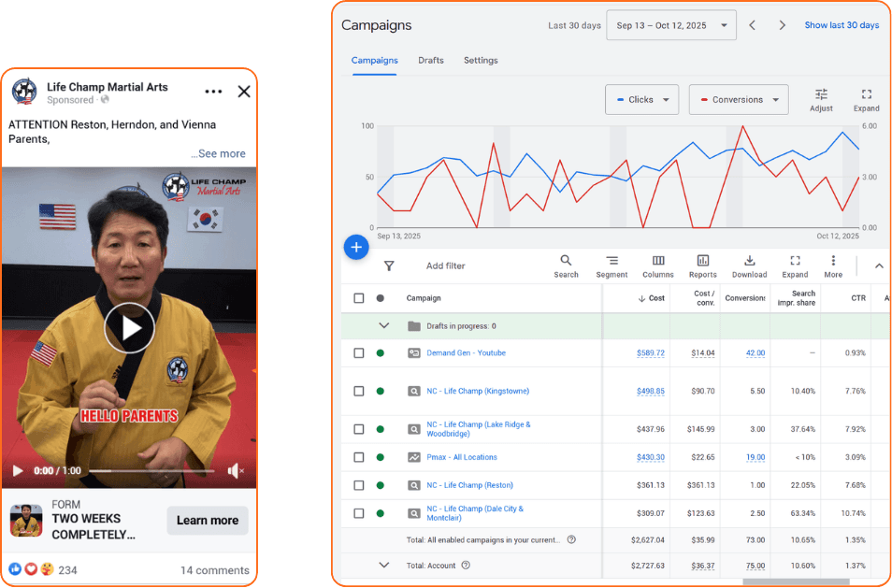Click the help icon on enabled campaigns total

571,539
